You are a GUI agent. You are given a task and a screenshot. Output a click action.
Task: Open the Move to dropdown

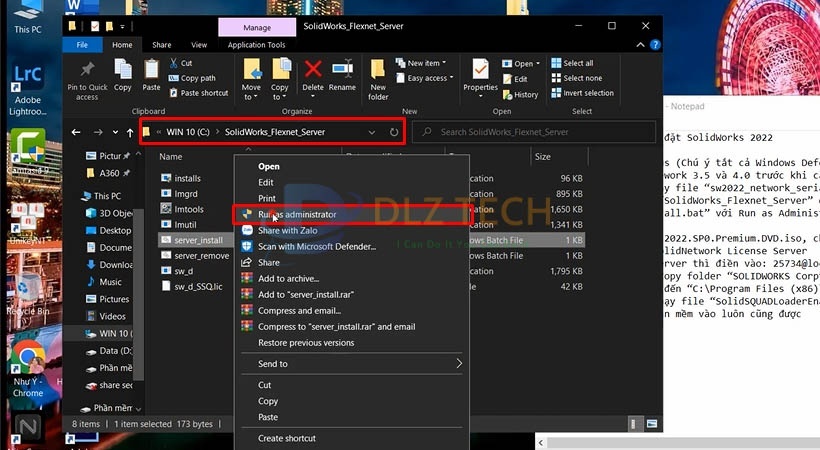tap(251, 78)
